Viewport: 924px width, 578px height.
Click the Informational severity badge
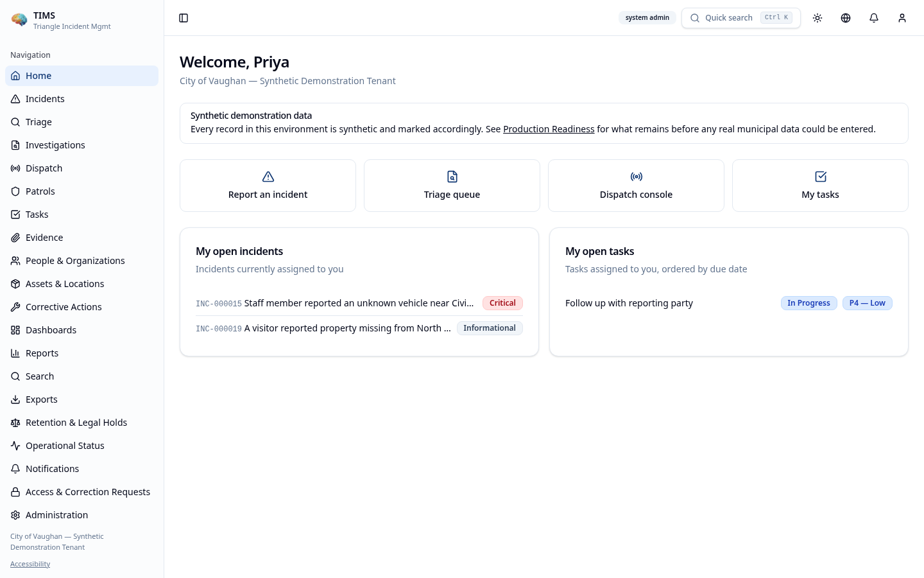[490, 328]
